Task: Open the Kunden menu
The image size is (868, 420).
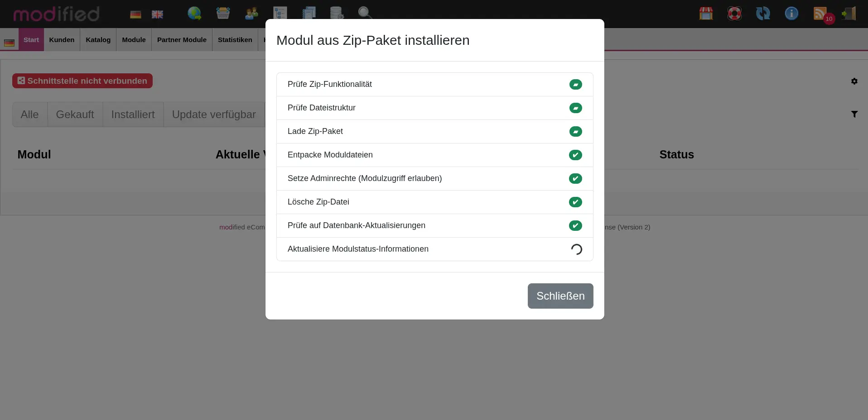Action: click(62, 40)
